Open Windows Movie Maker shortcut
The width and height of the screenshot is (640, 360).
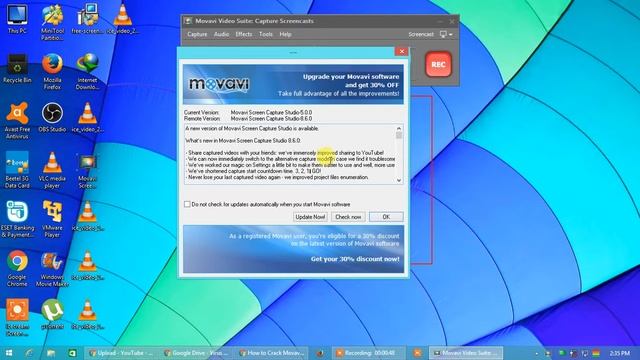pyautogui.click(x=52, y=269)
